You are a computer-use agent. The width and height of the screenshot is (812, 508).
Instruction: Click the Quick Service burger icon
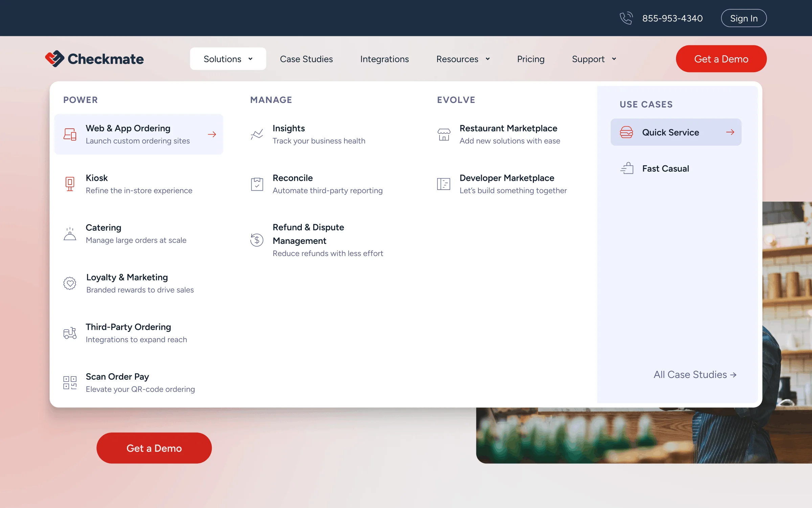pyautogui.click(x=627, y=132)
